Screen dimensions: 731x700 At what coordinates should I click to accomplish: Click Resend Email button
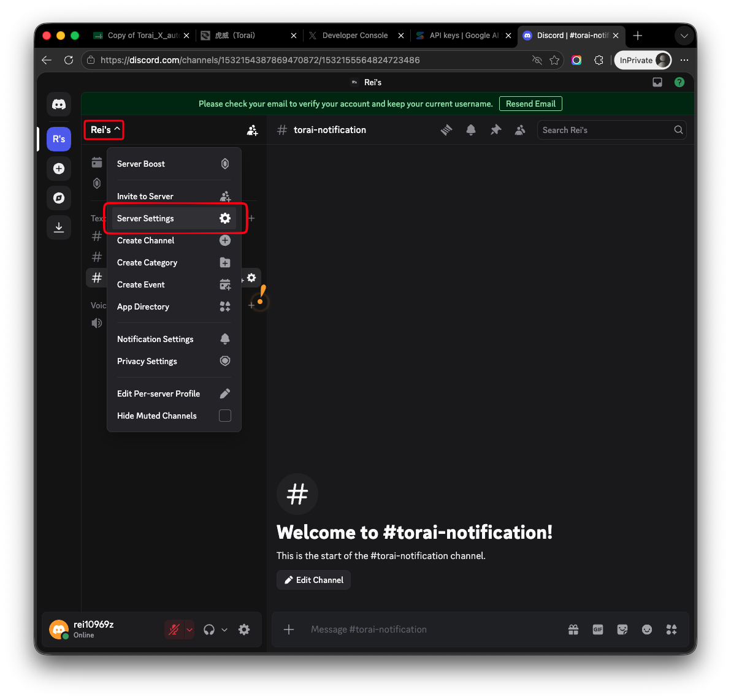click(530, 104)
